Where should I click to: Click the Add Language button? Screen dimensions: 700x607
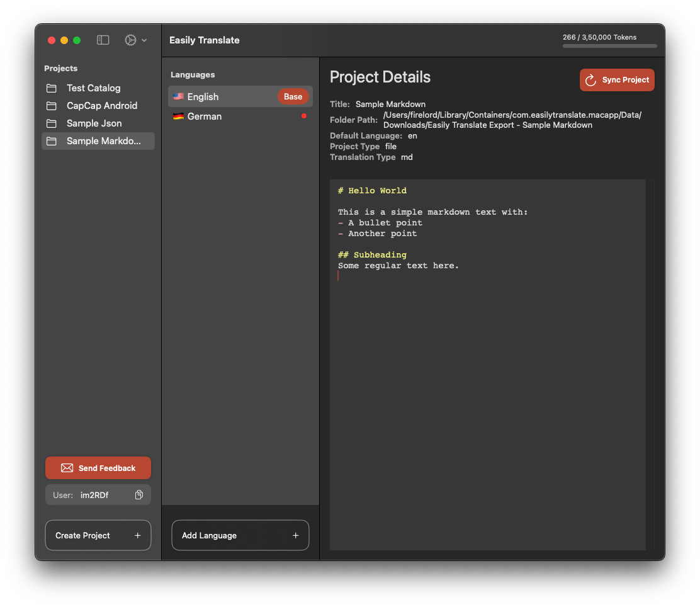pyautogui.click(x=240, y=535)
